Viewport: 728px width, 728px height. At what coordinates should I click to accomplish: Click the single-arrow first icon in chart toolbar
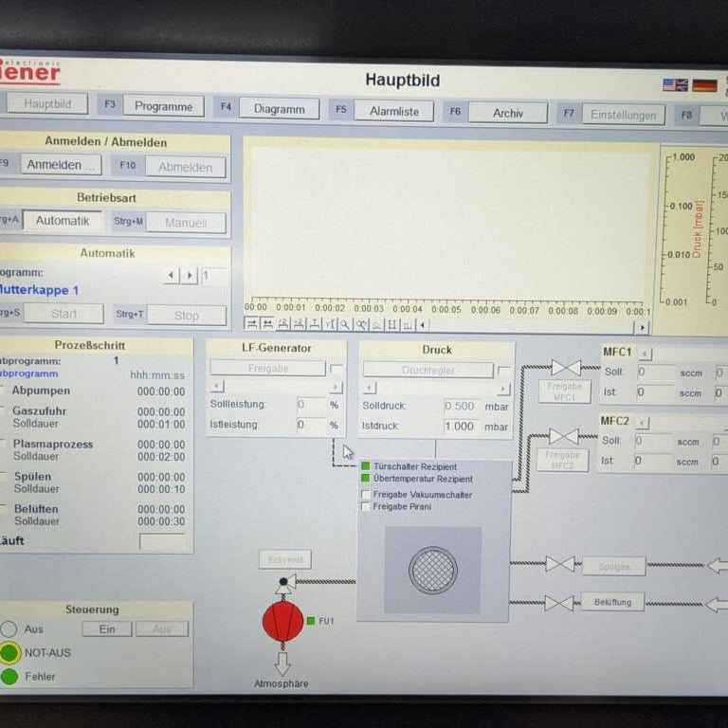point(251,324)
